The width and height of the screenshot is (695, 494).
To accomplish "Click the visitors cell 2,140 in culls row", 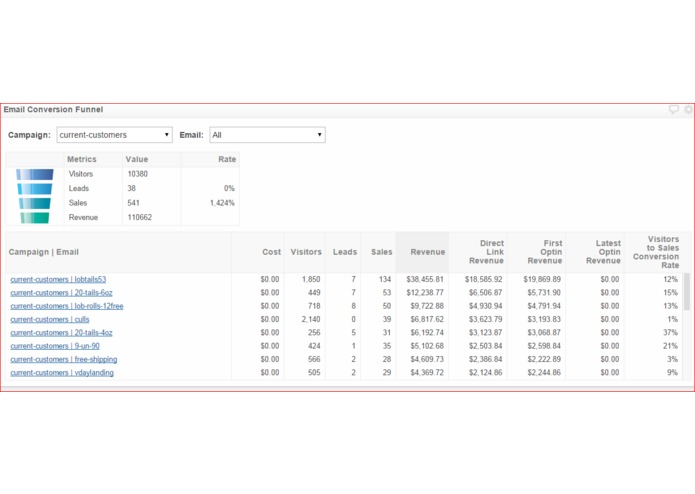I will pyautogui.click(x=311, y=319).
